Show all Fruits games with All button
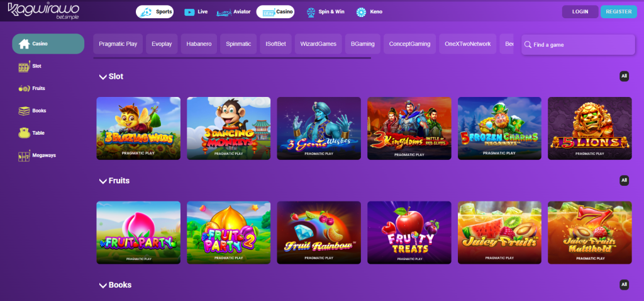The image size is (644, 301). pos(625,181)
